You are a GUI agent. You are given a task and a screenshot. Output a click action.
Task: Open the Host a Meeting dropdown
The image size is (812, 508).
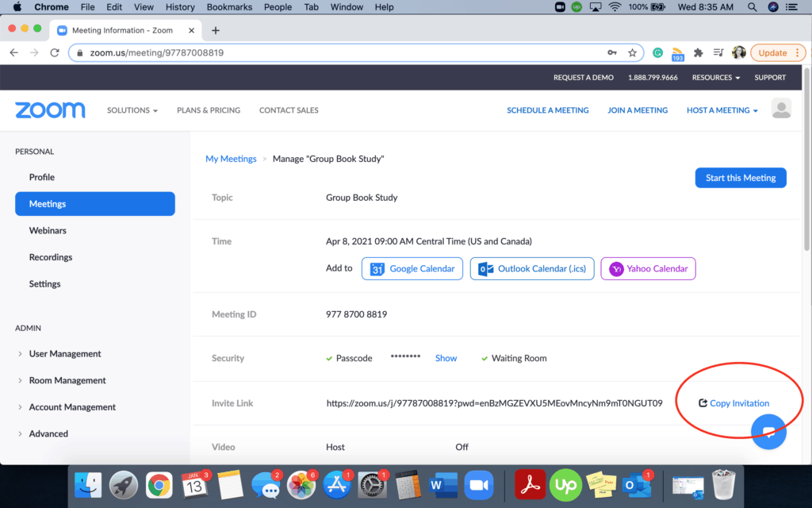[x=722, y=110]
